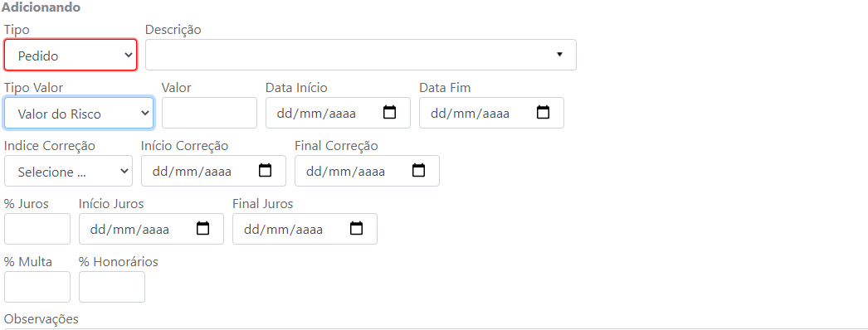The image size is (868, 330).
Task: Open the Início Correção calendar icon
Action: tap(266, 171)
